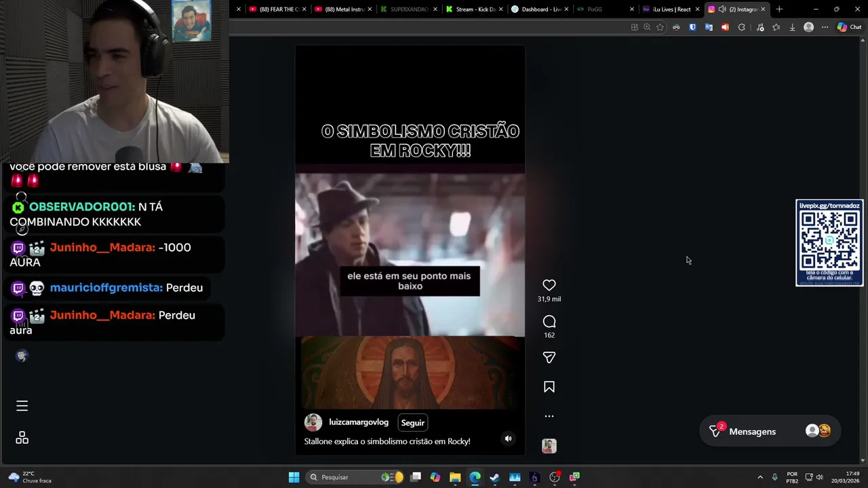This screenshot has width=868, height=488.
Task: Click the zoom magnifier icon in address bar
Action: tap(647, 27)
